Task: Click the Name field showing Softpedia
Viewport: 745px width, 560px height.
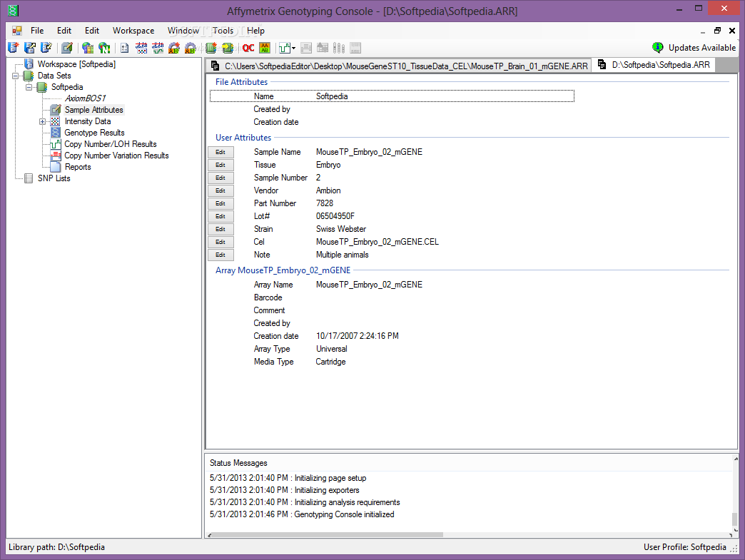Action: (x=392, y=96)
